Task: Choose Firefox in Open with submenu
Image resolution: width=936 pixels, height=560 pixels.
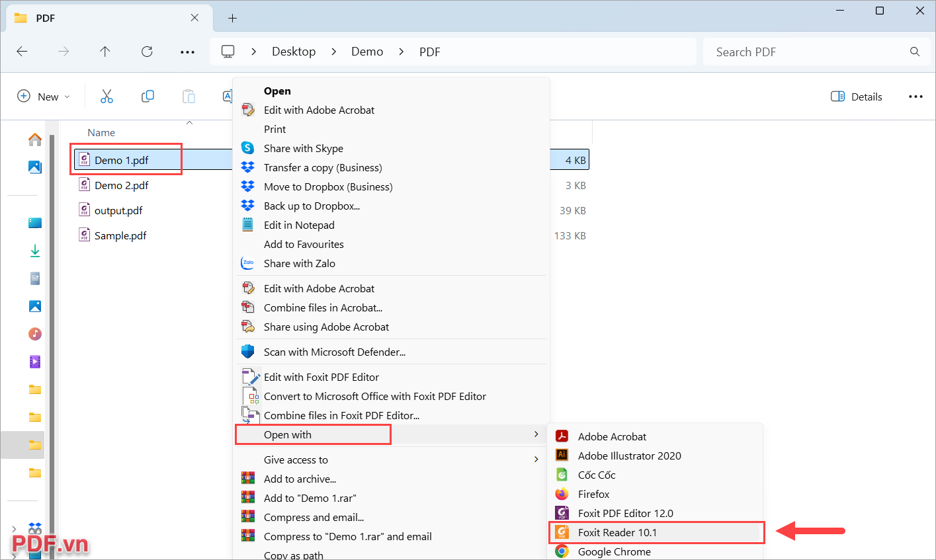Action: click(655, 494)
